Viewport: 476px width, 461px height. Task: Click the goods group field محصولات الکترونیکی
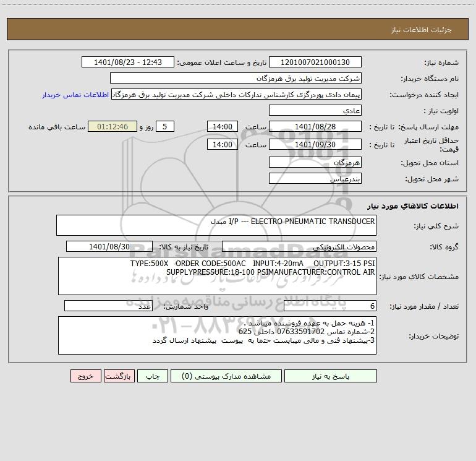(299, 246)
